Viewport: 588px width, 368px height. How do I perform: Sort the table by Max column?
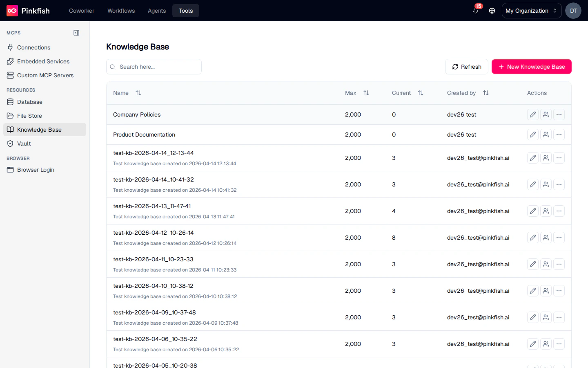click(366, 93)
